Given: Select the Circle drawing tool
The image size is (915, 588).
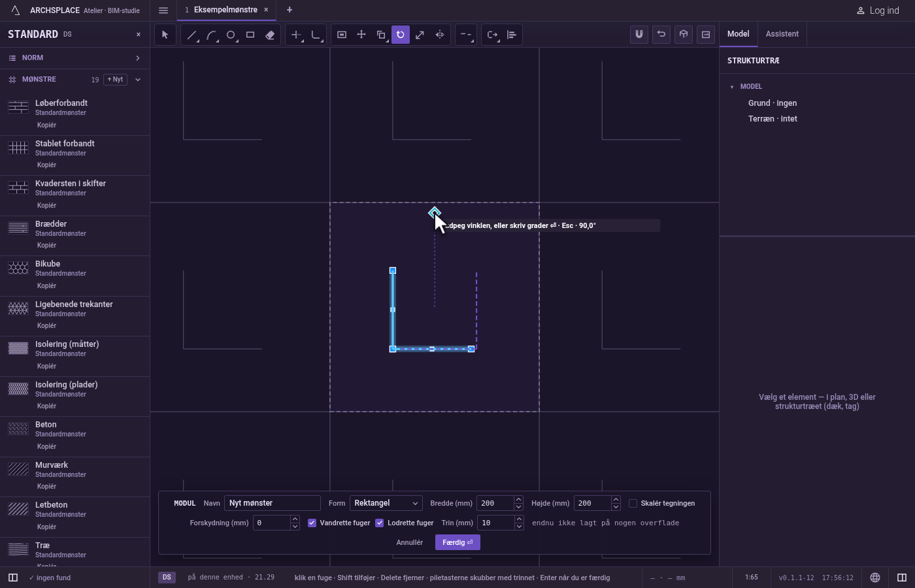Looking at the screenshot, I should coord(231,35).
